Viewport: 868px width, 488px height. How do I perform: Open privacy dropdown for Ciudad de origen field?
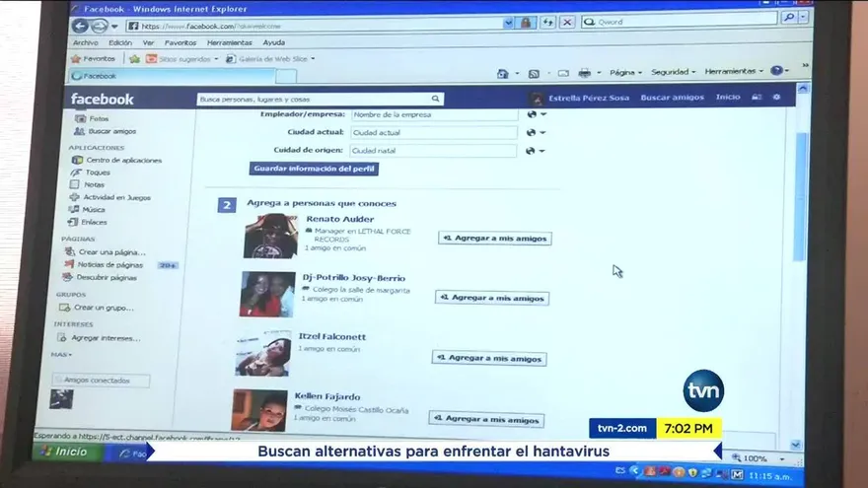(x=536, y=151)
